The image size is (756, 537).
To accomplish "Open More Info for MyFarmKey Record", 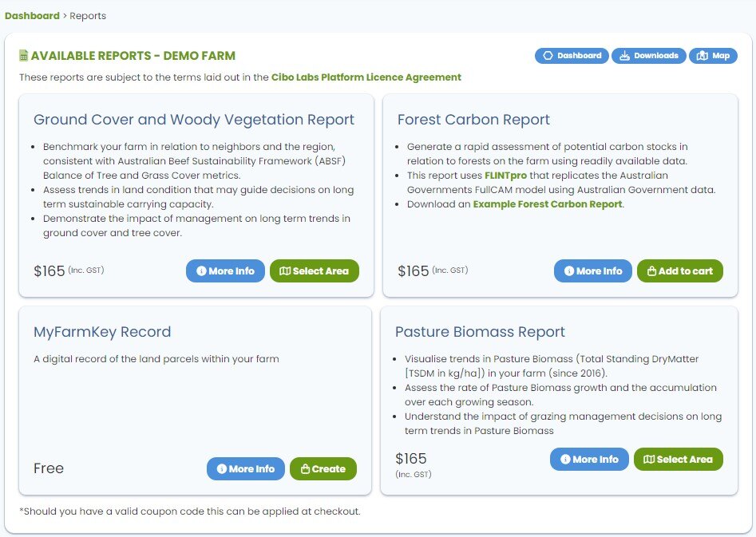I will coord(245,469).
